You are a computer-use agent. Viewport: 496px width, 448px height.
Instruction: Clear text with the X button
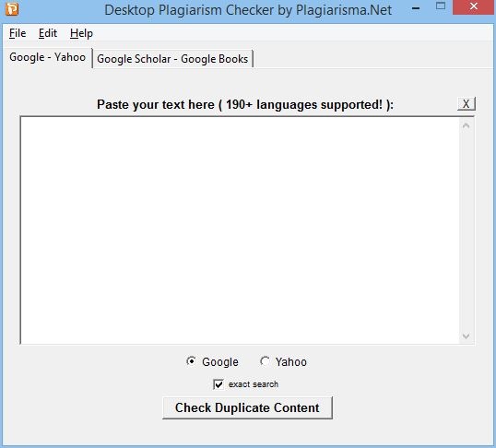tap(466, 104)
